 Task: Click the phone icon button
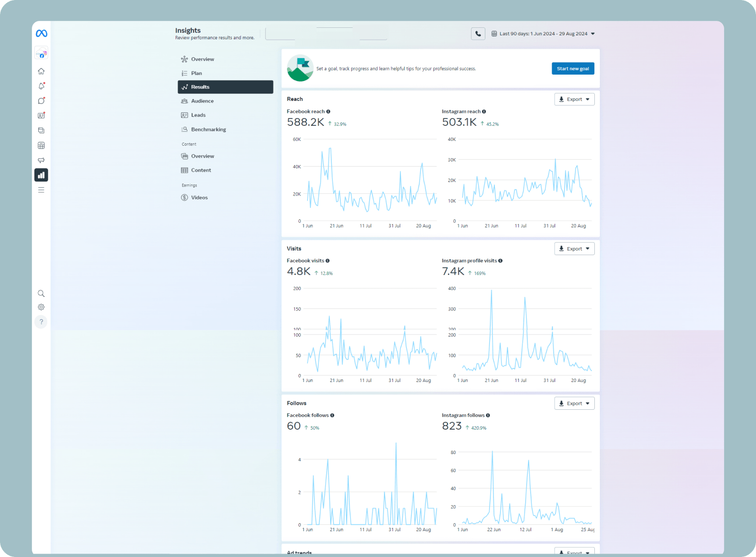pos(478,34)
